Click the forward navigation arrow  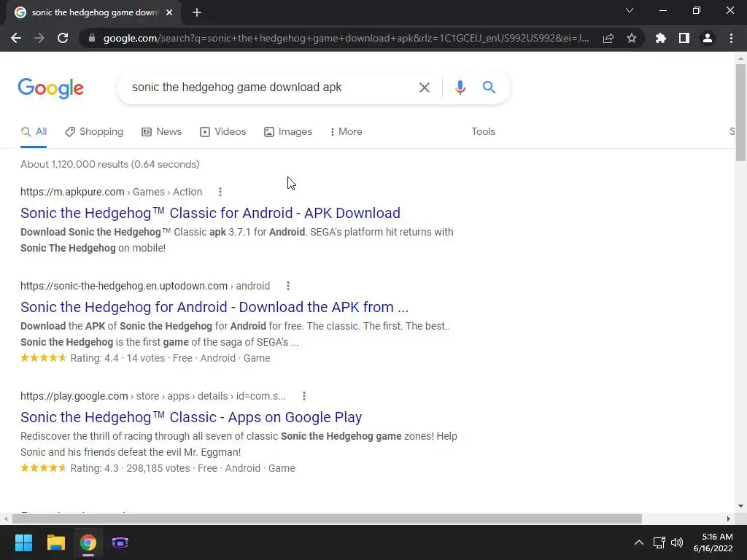tap(39, 38)
